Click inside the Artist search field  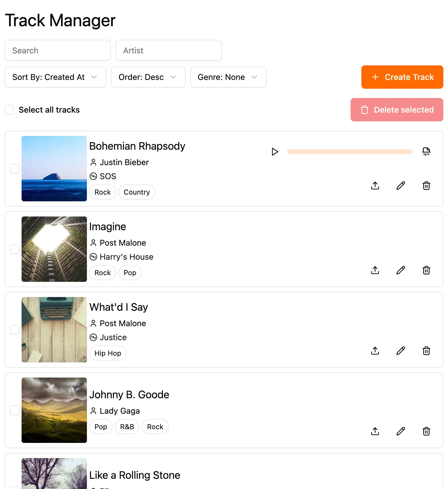point(168,50)
